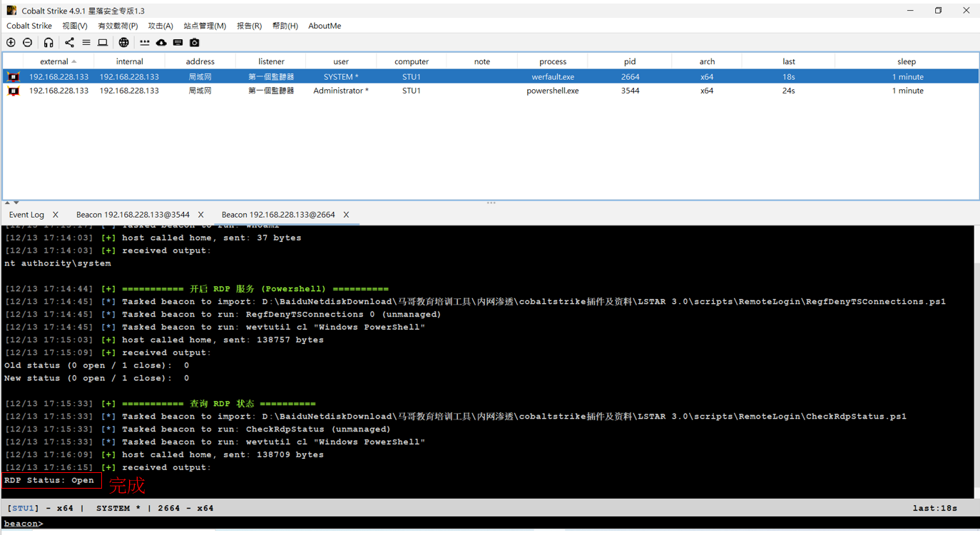Sort by arch column header
The width and height of the screenshot is (980, 535).
[x=707, y=62]
